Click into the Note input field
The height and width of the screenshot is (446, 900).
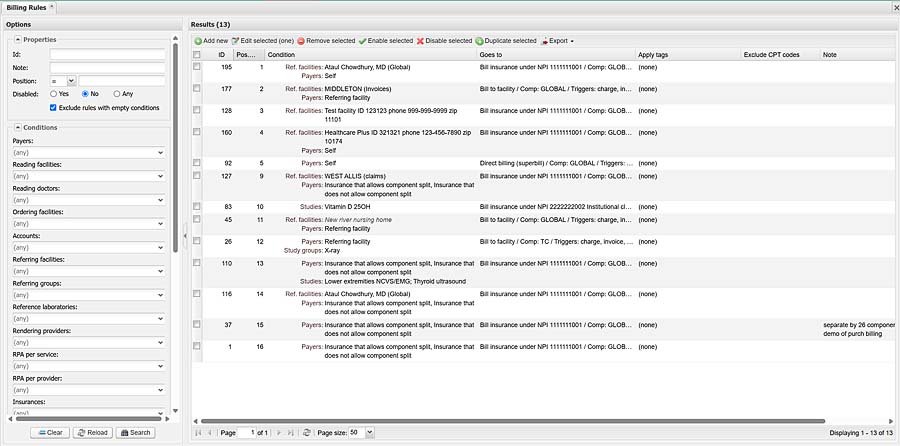[106, 67]
